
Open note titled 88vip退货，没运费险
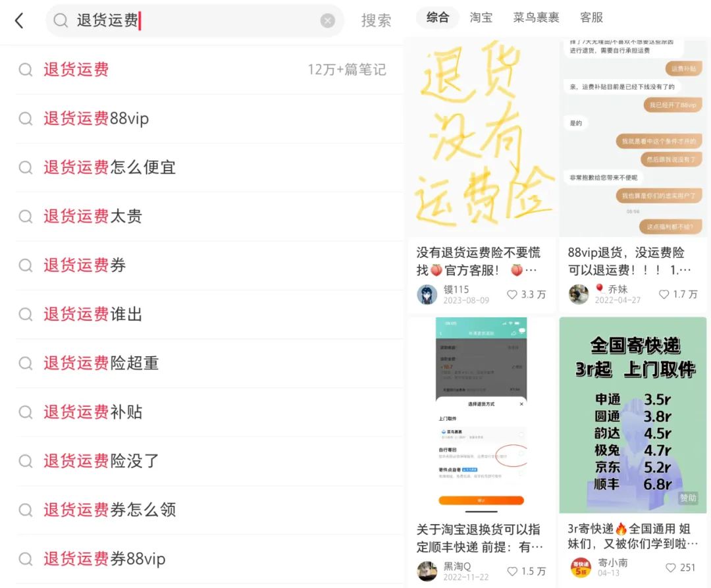point(629,261)
